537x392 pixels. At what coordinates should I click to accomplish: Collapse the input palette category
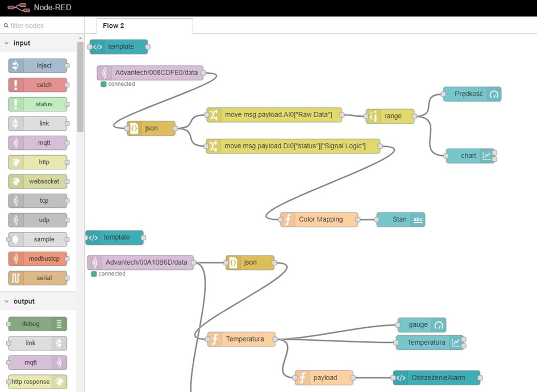tap(6, 43)
